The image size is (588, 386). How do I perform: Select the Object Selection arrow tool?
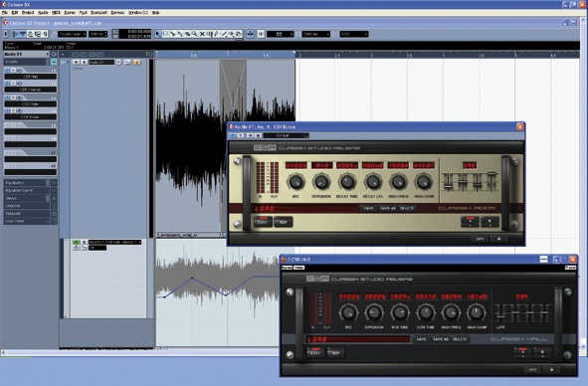[x=158, y=34]
